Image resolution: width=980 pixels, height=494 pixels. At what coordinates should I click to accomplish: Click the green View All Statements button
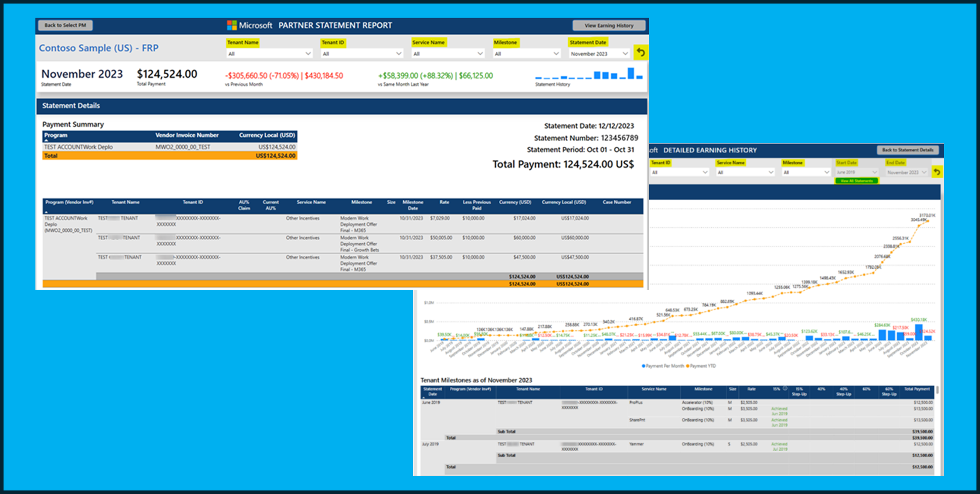[856, 181]
